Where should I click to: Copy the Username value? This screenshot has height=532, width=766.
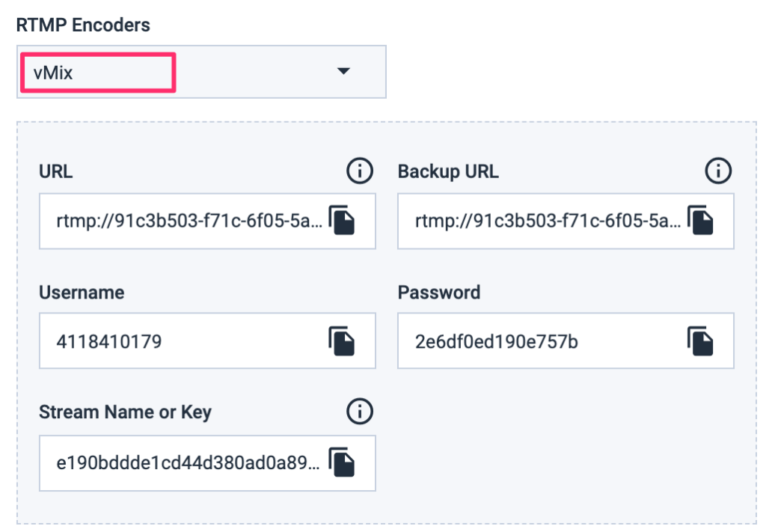(x=343, y=341)
